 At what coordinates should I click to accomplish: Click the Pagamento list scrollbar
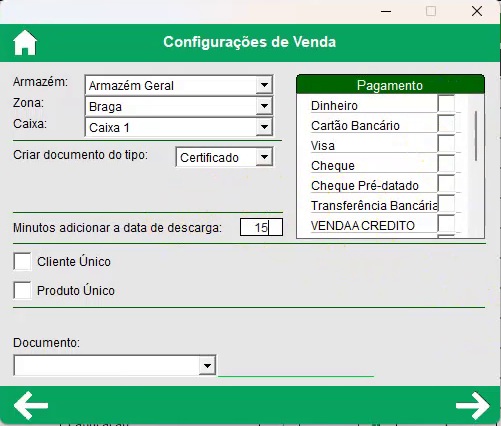(x=476, y=136)
